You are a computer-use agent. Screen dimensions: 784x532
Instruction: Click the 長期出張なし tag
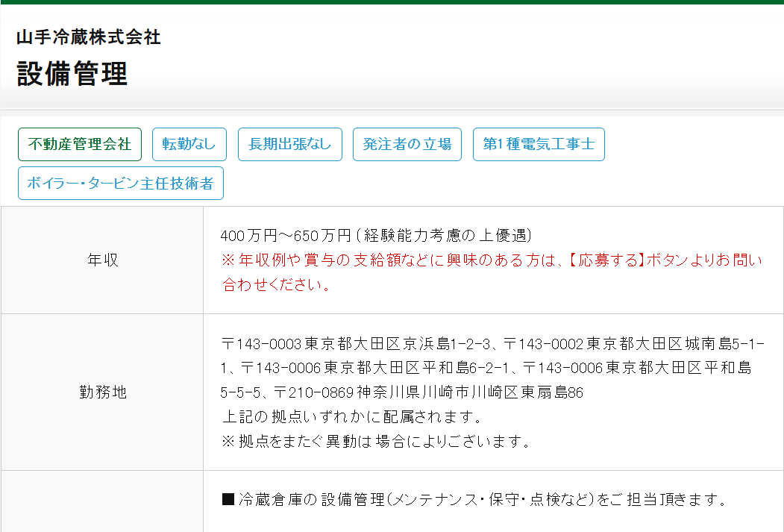(x=289, y=145)
